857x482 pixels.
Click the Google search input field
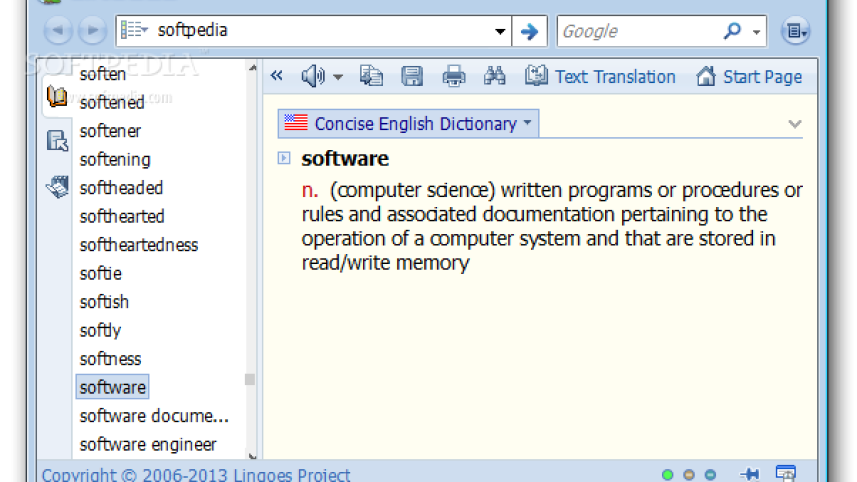(638, 31)
